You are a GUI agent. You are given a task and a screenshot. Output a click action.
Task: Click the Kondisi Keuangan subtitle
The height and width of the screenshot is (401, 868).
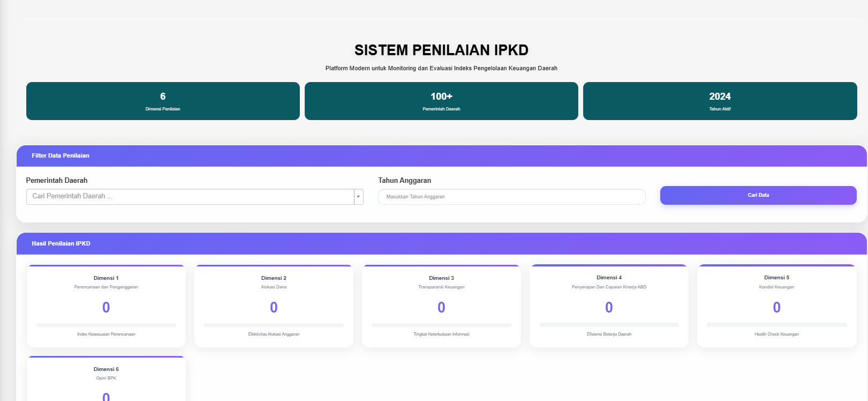(776, 287)
